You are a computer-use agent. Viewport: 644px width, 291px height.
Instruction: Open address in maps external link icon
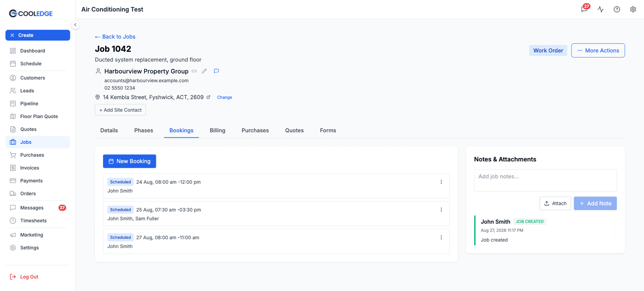point(208,97)
